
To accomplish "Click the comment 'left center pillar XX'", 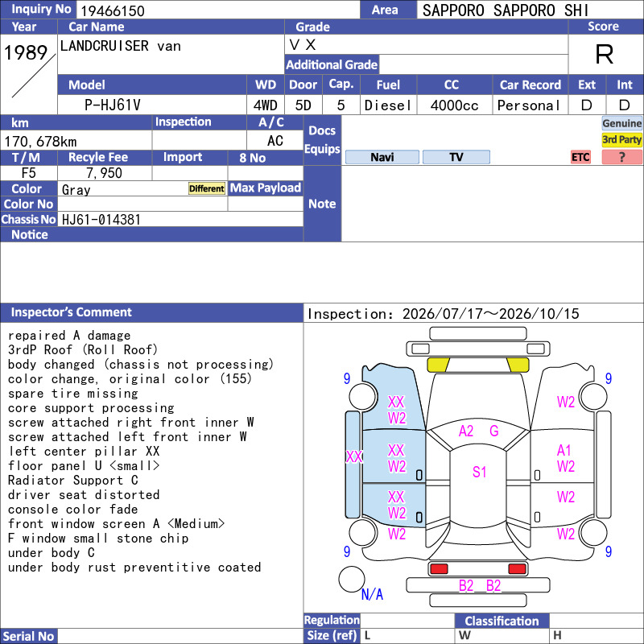I will (84, 452).
